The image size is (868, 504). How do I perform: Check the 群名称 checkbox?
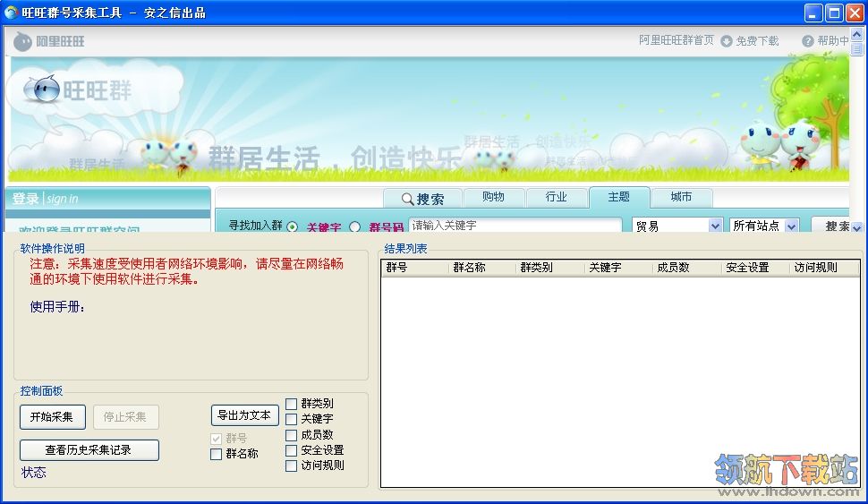[217, 454]
